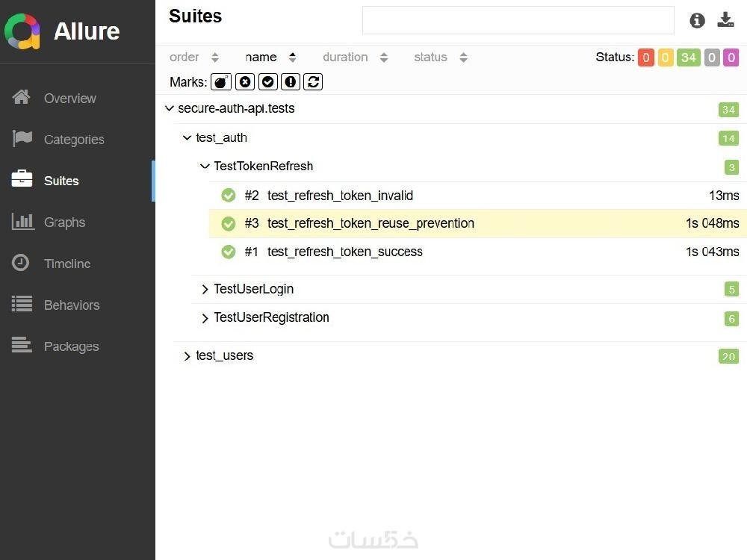The image size is (747, 560).
Task: Download the suites CSV report
Action: pos(725,20)
